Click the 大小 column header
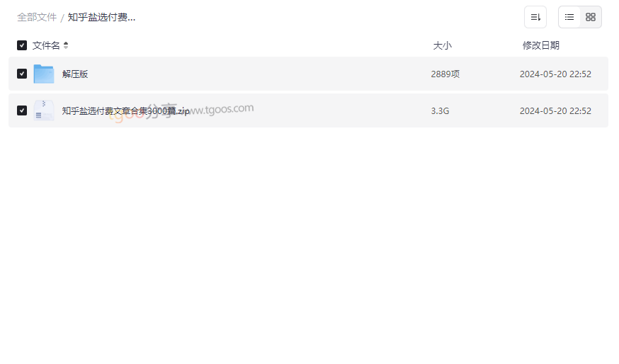This screenshot has height=364, width=619. point(442,45)
